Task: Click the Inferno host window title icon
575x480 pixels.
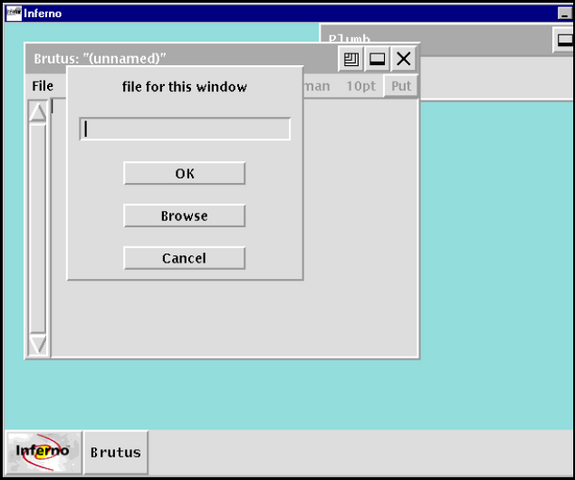Action: (x=14, y=13)
